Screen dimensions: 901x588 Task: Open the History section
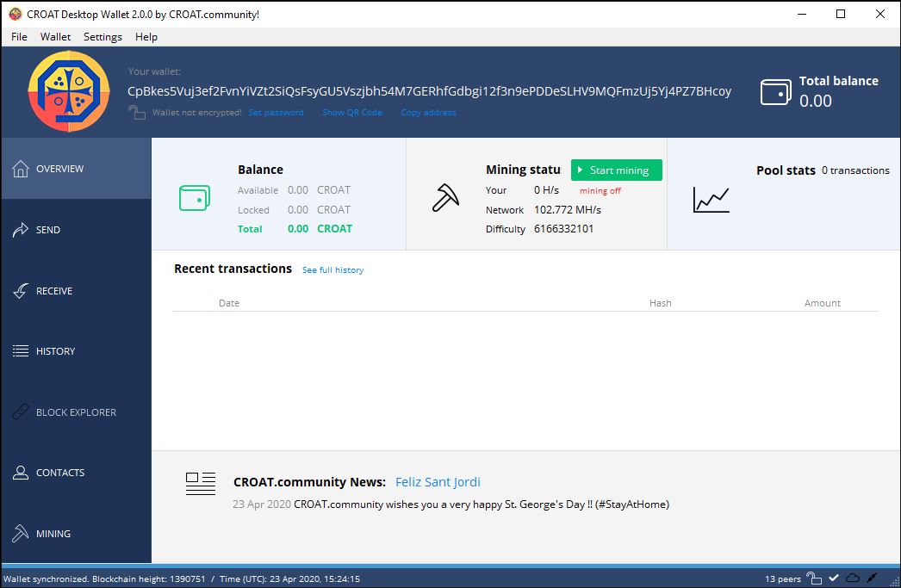pyautogui.click(x=76, y=351)
